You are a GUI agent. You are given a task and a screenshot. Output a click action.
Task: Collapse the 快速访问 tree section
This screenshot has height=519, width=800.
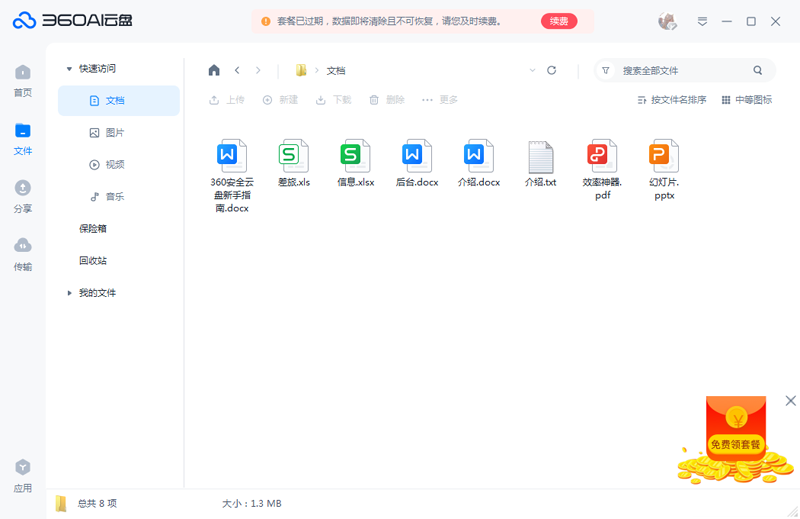69,69
